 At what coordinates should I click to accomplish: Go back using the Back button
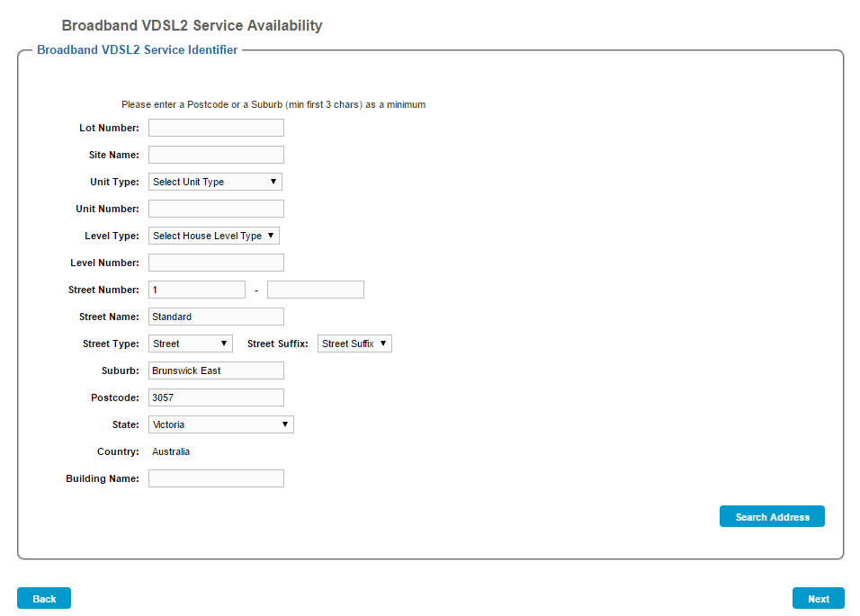(44, 599)
